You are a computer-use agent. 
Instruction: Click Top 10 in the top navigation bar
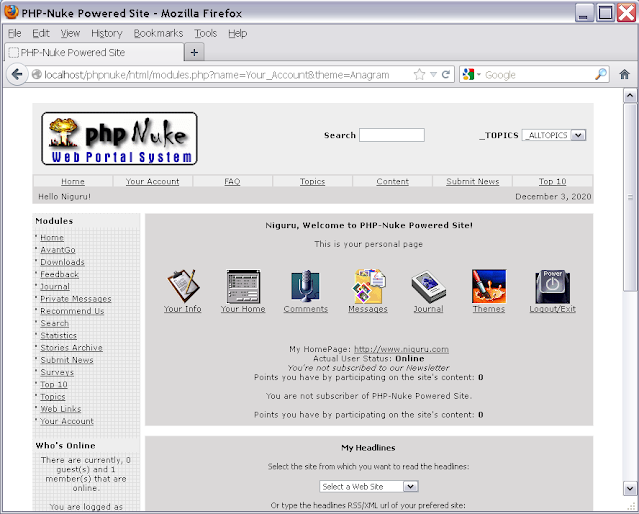553,181
